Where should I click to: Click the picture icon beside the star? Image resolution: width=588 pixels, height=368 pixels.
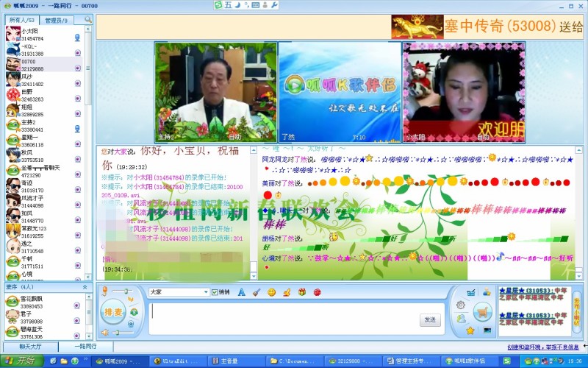487,330
